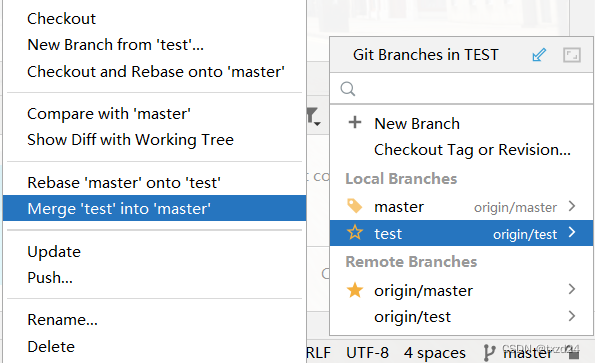Click the expand popup icon in Git Branches header
The height and width of the screenshot is (363, 595).
571,55
